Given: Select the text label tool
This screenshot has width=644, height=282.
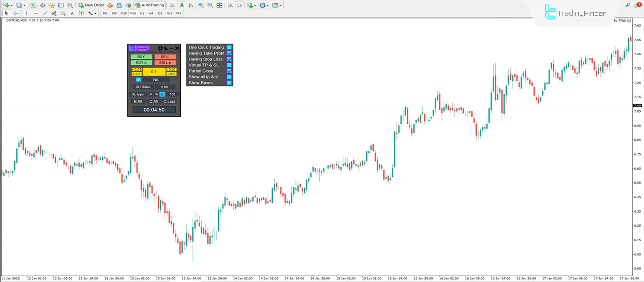Looking at the screenshot, I should pyautogui.click(x=72, y=13).
